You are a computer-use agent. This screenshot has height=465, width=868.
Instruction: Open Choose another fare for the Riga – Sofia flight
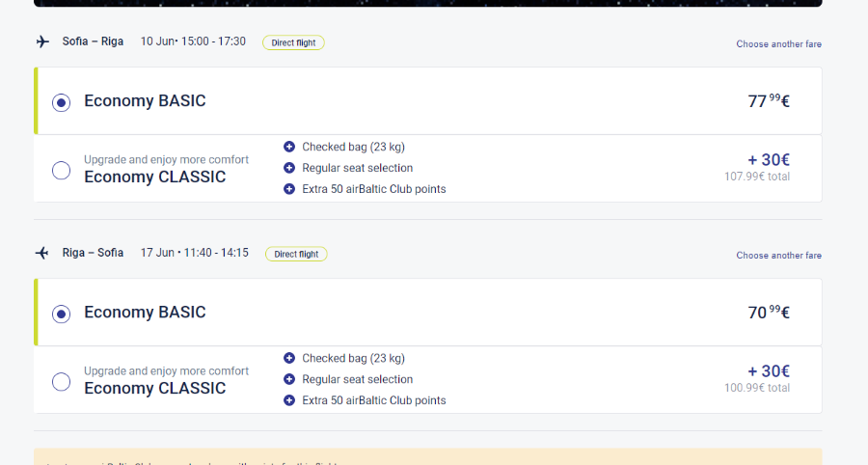pyautogui.click(x=779, y=256)
